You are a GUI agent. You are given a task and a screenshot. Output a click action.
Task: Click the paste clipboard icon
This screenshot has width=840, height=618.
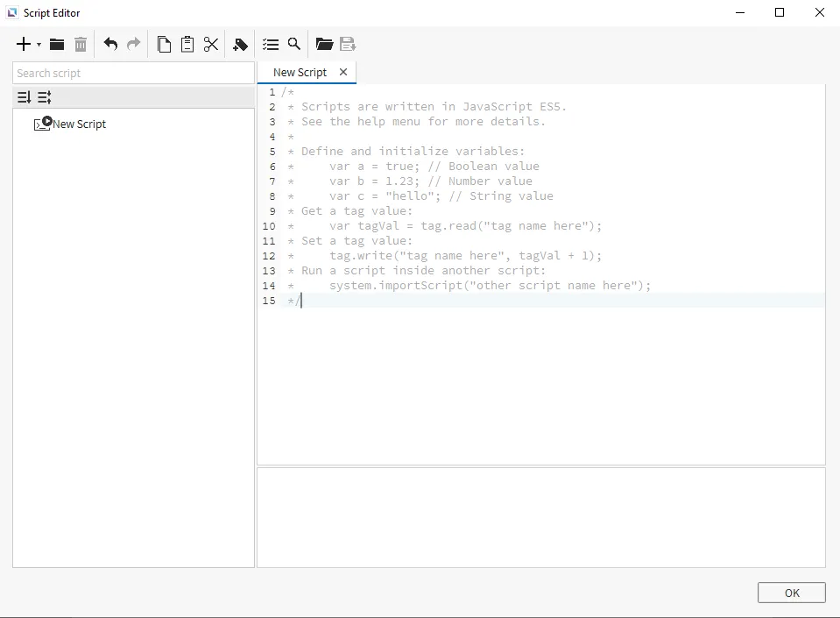pyautogui.click(x=187, y=45)
